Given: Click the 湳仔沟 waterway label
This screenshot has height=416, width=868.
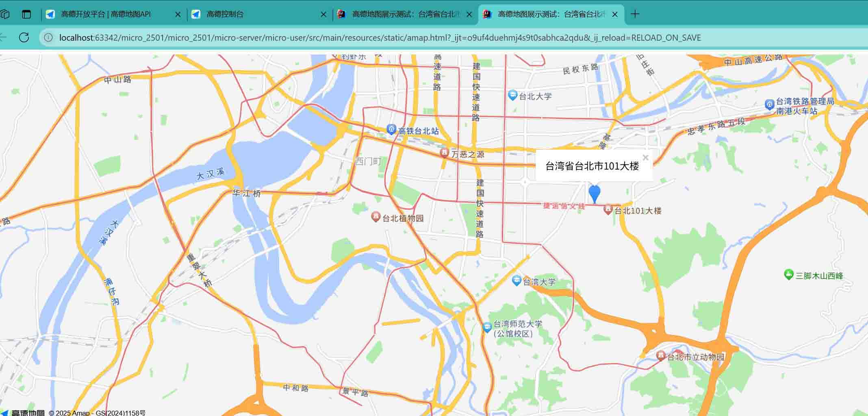Looking at the screenshot, I should [112, 292].
